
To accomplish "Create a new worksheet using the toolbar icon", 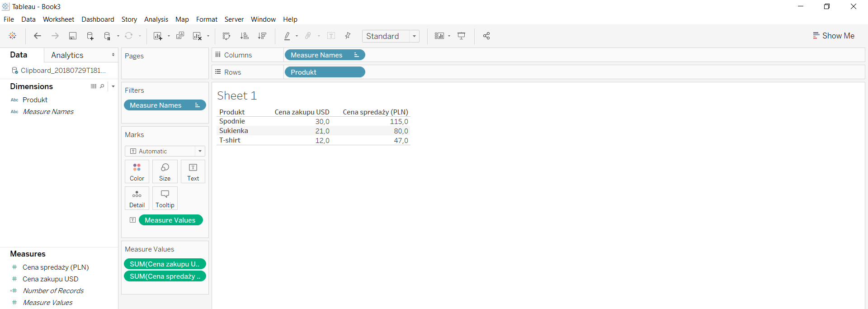I will tap(157, 36).
